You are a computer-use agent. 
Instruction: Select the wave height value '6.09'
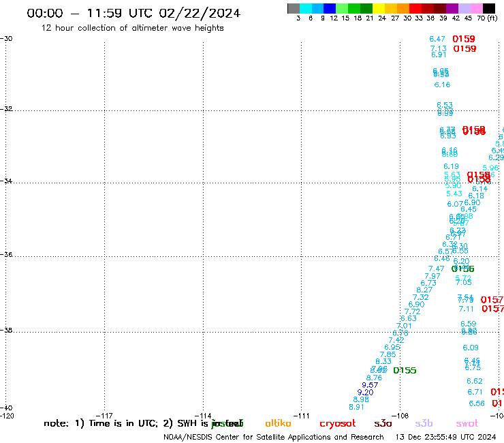(471, 348)
